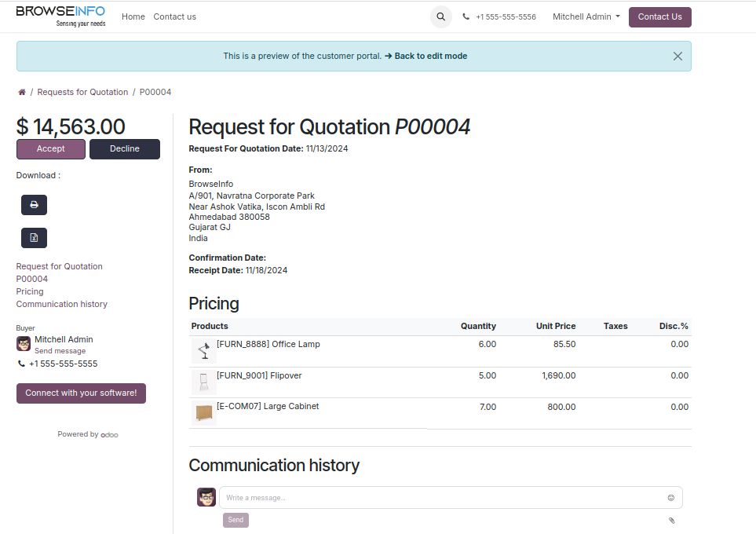Click Connect with your software button
The image size is (756, 534).
pyautogui.click(x=81, y=393)
